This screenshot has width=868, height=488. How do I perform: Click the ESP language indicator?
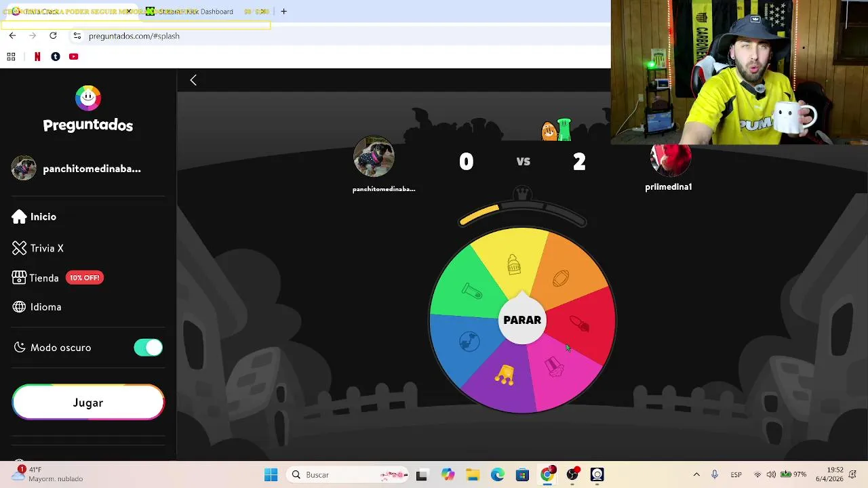[736, 475]
